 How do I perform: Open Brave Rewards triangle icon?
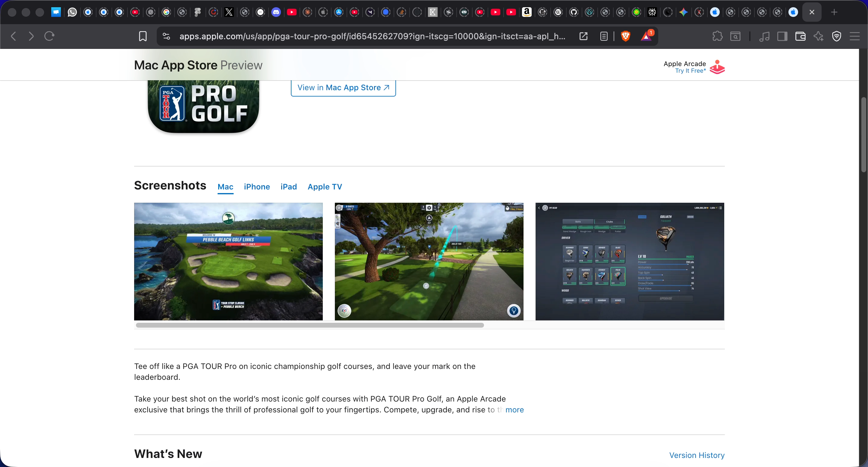(646, 36)
